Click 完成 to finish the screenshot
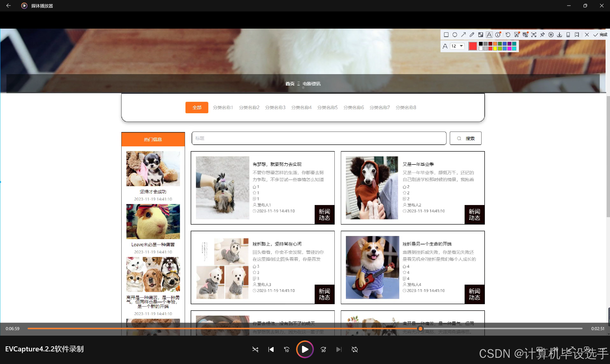Image resolution: width=610 pixels, height=364 pixels. coord(600,35)
